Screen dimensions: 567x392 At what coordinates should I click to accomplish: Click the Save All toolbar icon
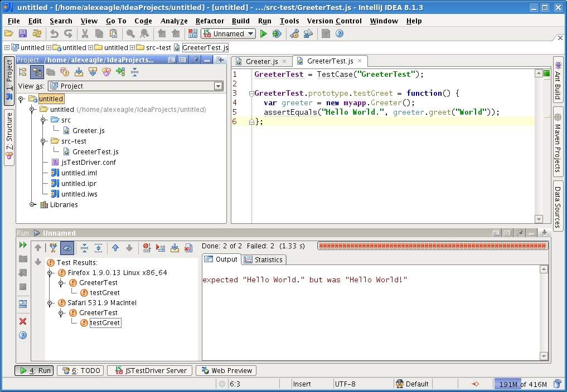23,33
